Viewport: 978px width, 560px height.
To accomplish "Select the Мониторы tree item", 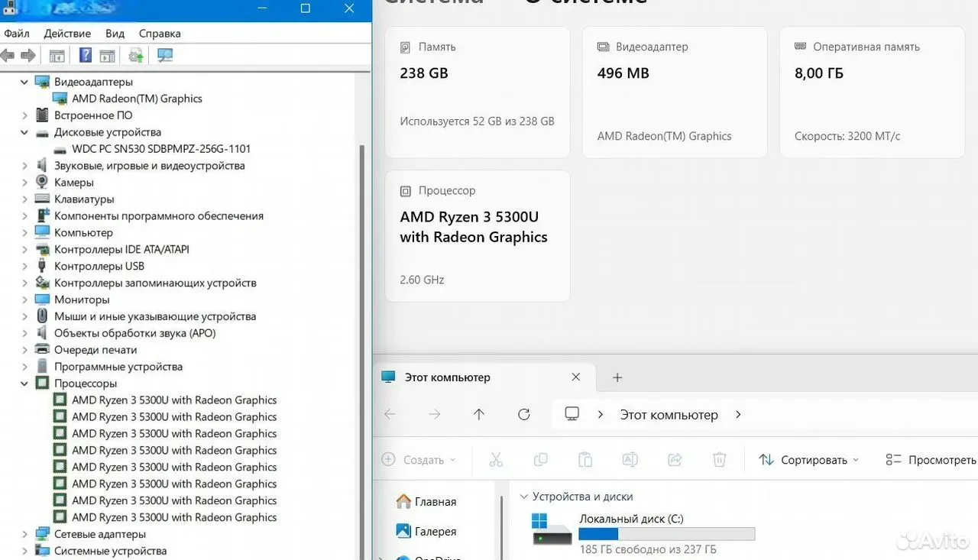I will pos(82,300).
